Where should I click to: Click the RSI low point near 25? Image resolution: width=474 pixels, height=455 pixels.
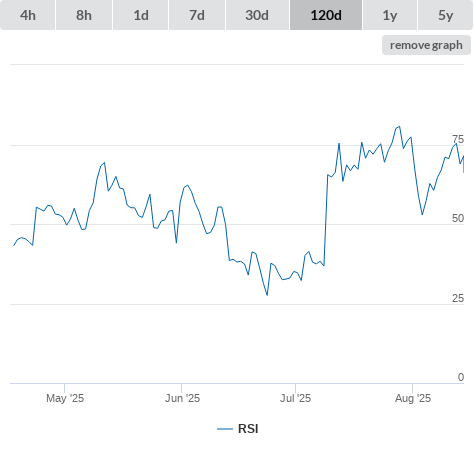(x=267, y=295)
